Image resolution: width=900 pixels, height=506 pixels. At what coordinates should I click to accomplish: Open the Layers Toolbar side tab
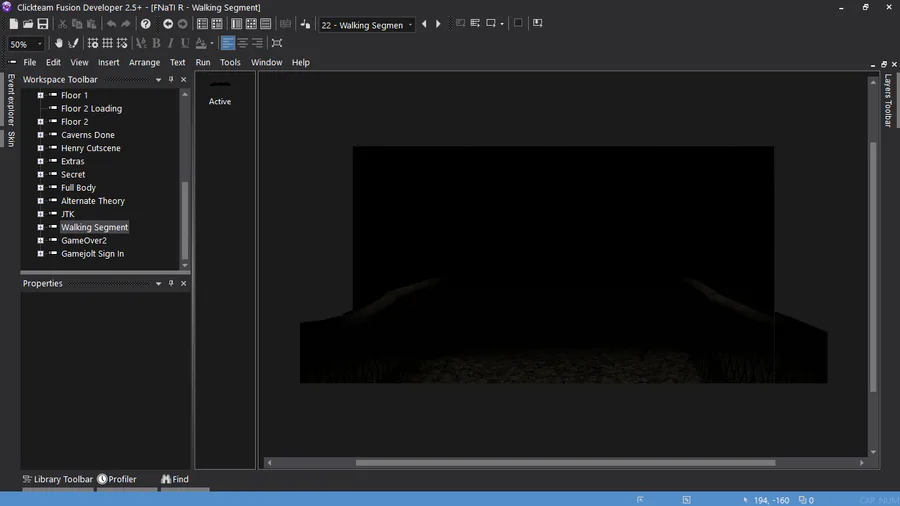coord(888,100)
